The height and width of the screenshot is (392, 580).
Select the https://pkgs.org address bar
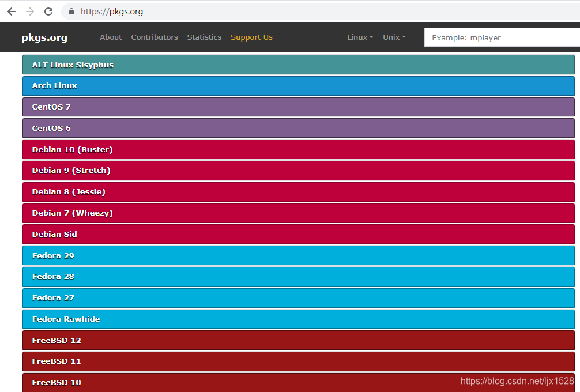tap(321, 12)
